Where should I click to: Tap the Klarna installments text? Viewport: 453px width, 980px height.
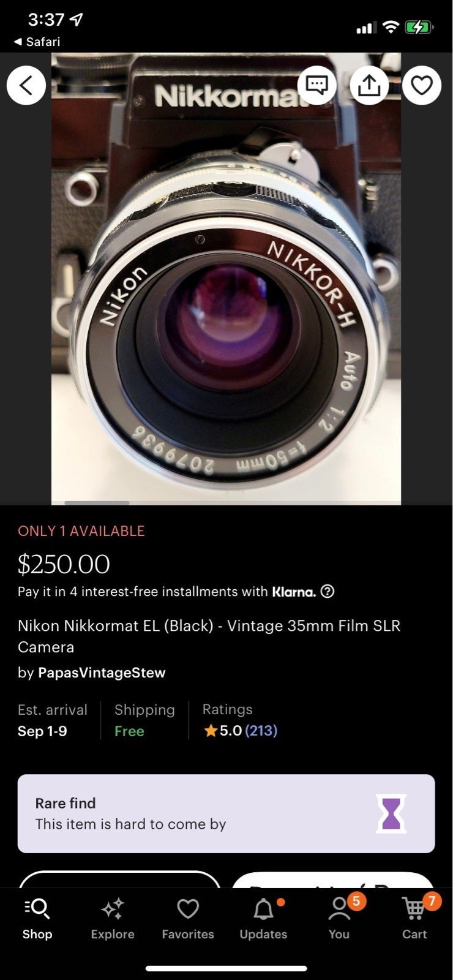point(167,592)
